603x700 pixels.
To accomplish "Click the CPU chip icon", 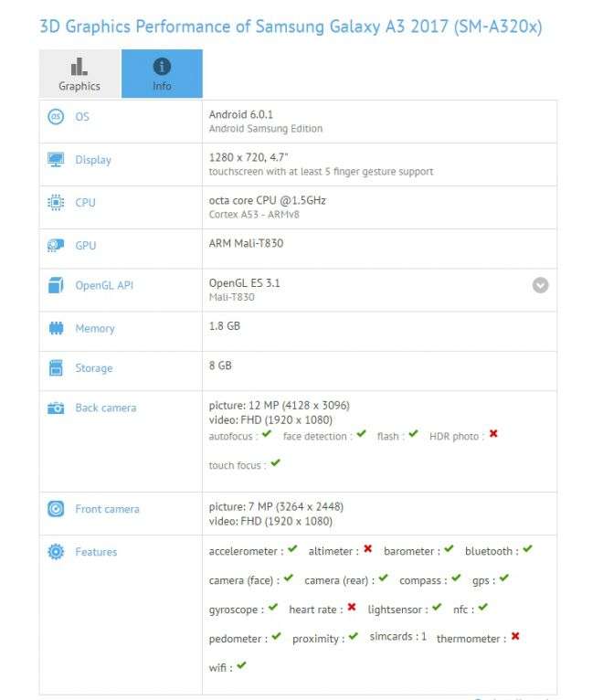I will tap(56, 203).
